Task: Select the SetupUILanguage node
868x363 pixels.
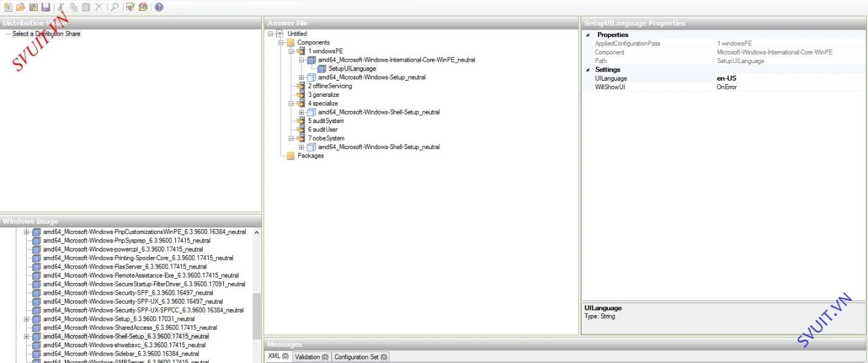Action: pos(352,68)
